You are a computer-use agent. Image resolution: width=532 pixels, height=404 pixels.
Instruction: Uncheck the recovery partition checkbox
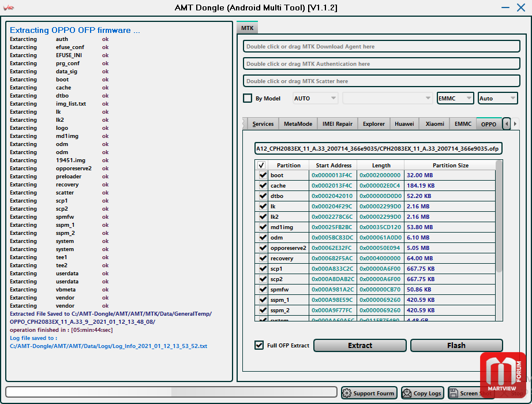coord(263,259)
